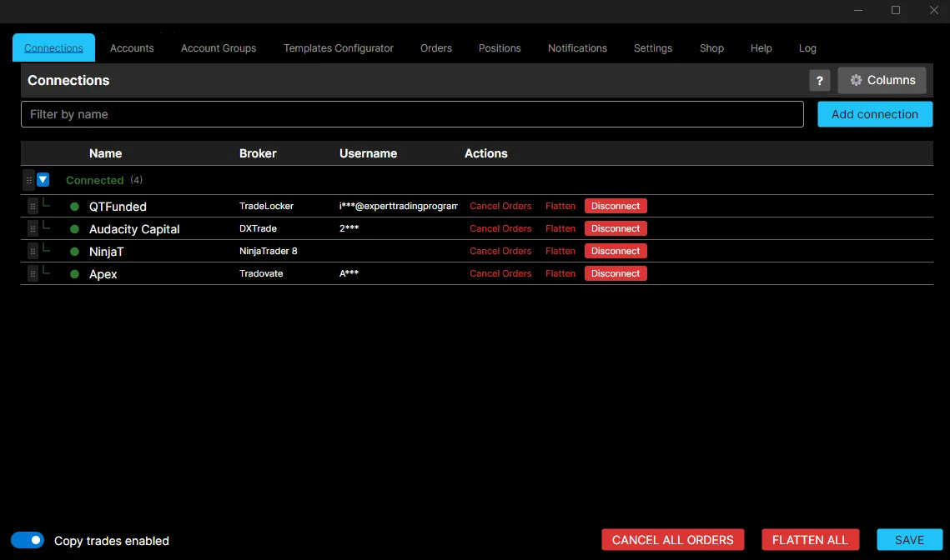Go to Templates Configurator tab
The width and height of the screenshot is (950, 560).
coord(338,47)
